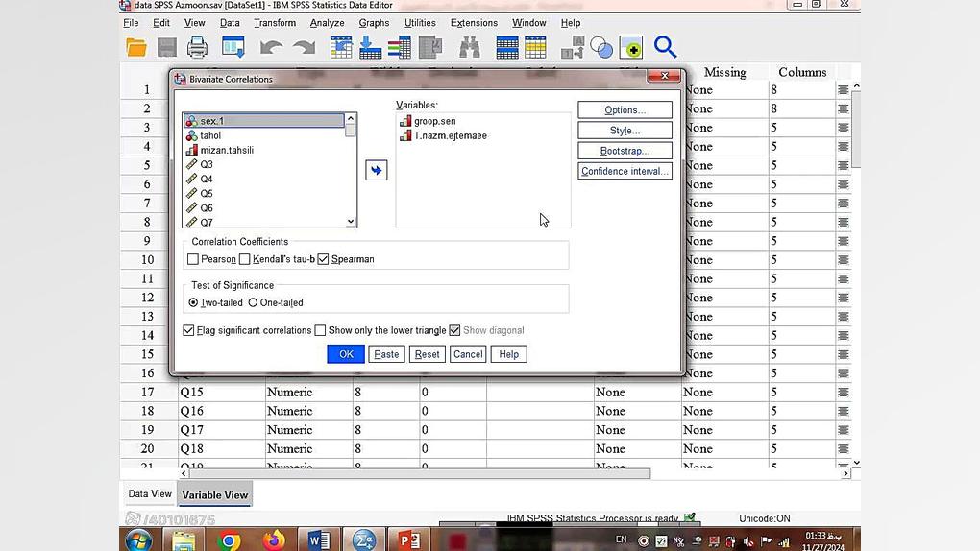The image size is (980, 551).
Task: Click the Missing column header
Action: pos(725,72)
